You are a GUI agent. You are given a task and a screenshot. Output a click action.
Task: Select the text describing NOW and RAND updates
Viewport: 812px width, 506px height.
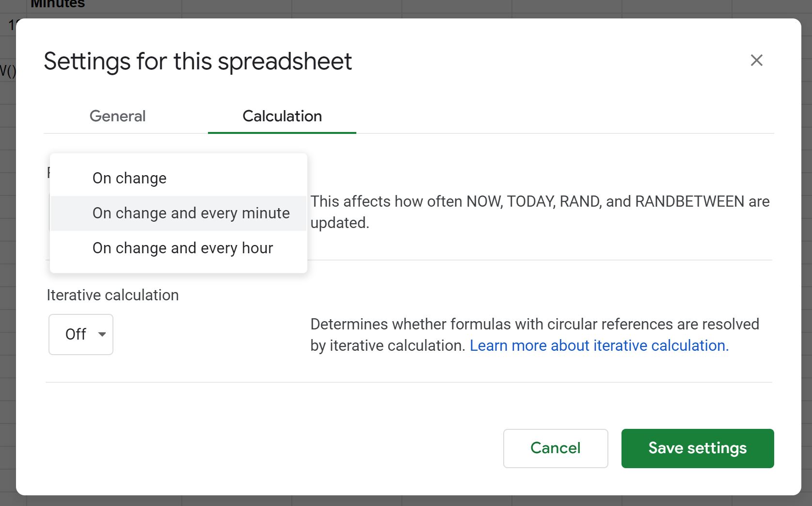tap(540, 212)
